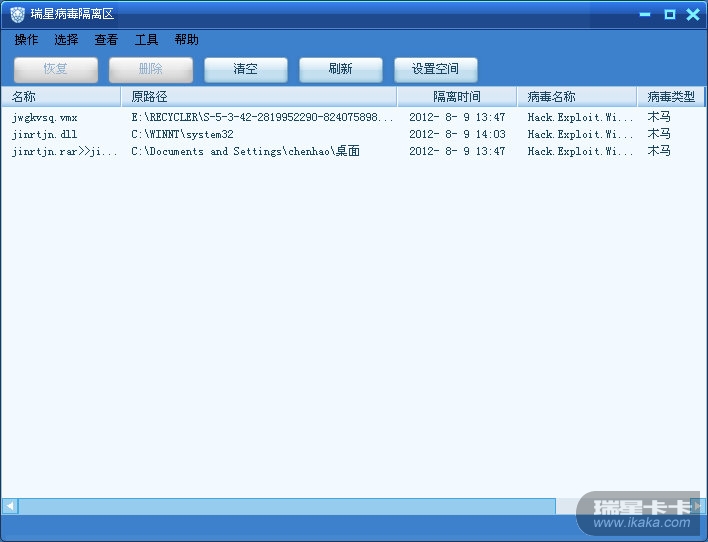
Task: Sort by the 名称 column header
Action: pos(61,97)
